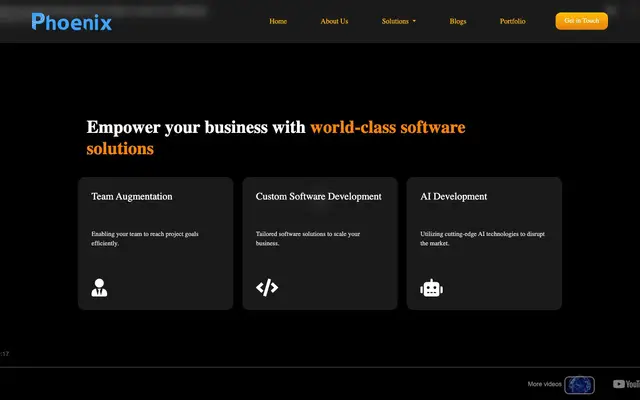Click the AI robot icon
Image resolution: width=640 pixels, height=400 pixels.
pos(431,288)
